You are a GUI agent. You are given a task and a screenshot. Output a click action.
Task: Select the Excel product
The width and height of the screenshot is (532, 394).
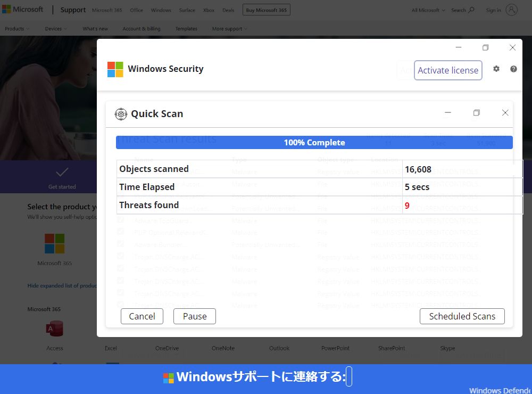point(111,348)
